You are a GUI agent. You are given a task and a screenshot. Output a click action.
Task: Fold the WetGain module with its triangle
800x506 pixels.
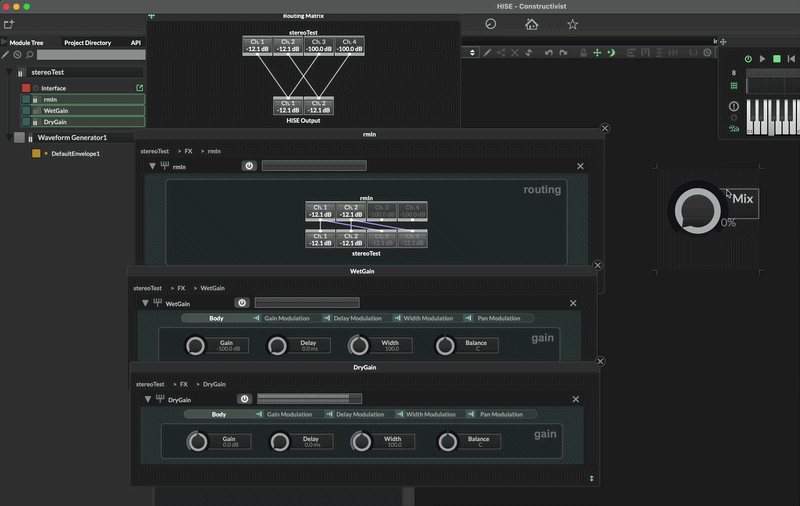145,303
